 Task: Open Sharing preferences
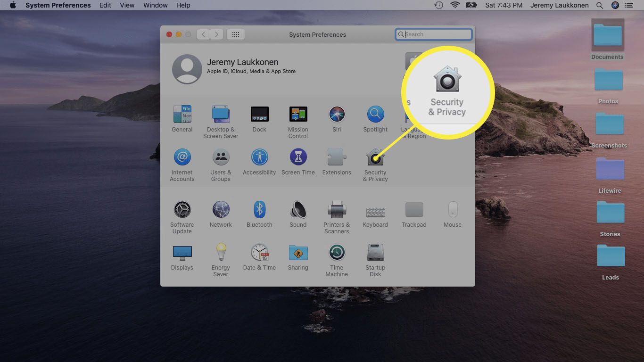tap(298, 257)
